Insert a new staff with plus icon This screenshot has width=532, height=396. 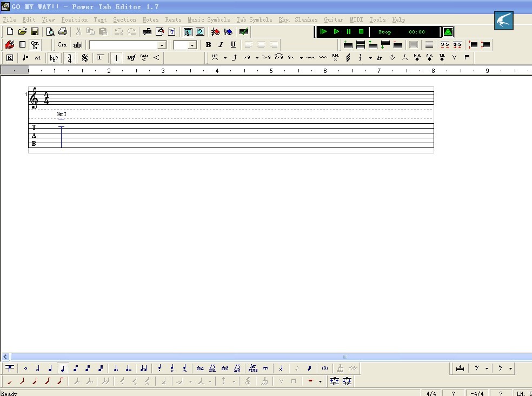pos(348,44)
